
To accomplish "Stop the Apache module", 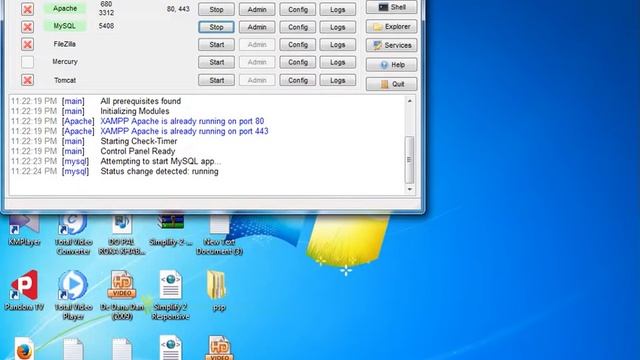I will click(x=216, y=9).
